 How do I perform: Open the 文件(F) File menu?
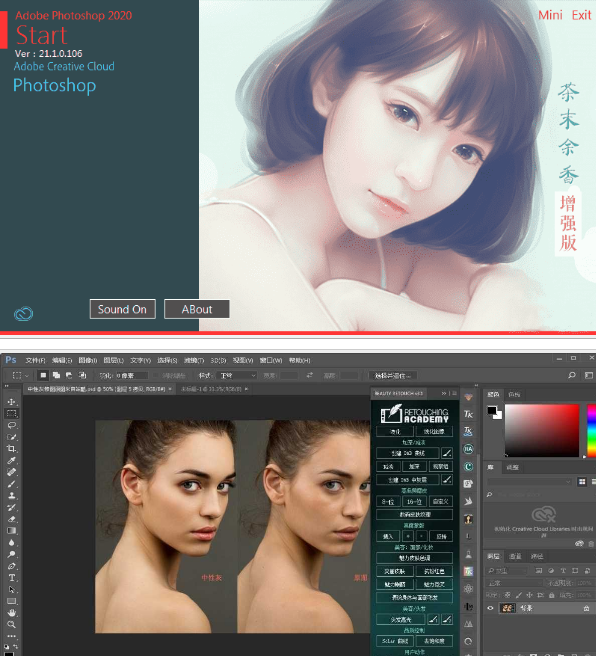point(35,360)
